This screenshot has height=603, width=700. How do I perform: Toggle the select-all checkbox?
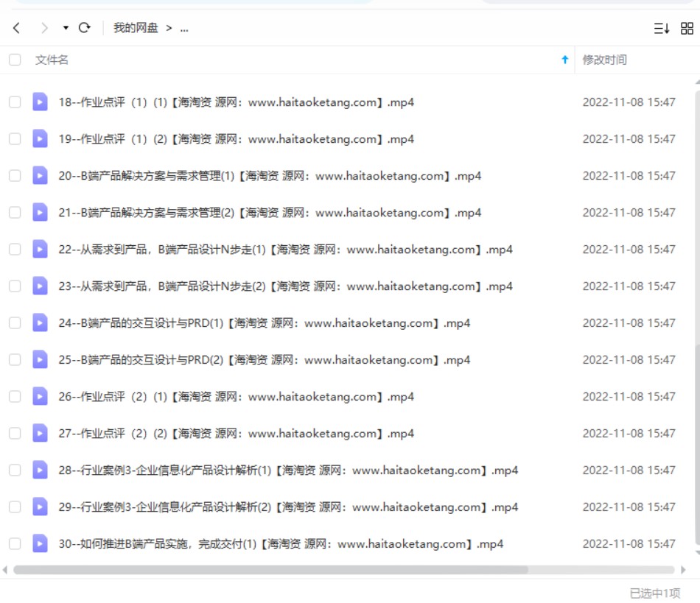pyautogui.click(x=15, y=60)
